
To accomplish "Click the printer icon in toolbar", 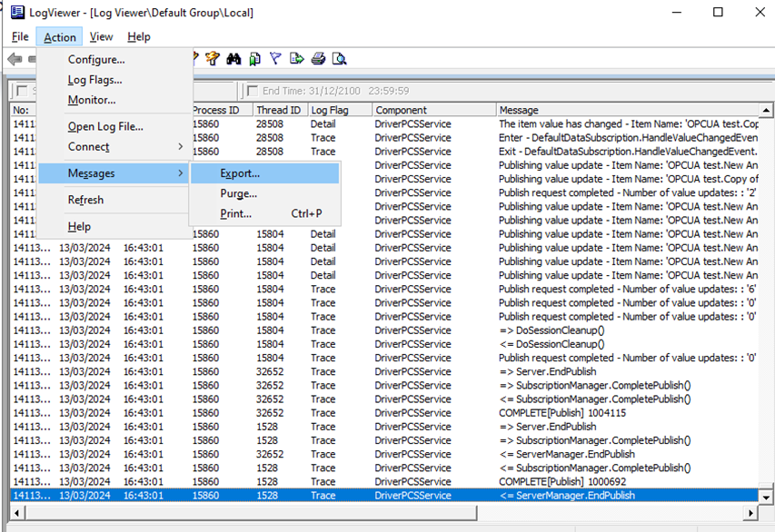I will click(x=318, y=59).
